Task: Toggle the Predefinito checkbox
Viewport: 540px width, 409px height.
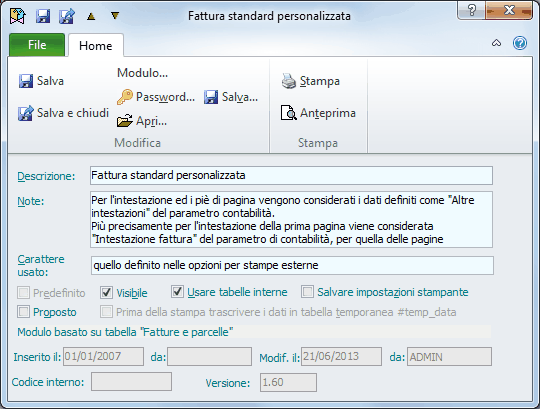Action: tap(24, 293)
